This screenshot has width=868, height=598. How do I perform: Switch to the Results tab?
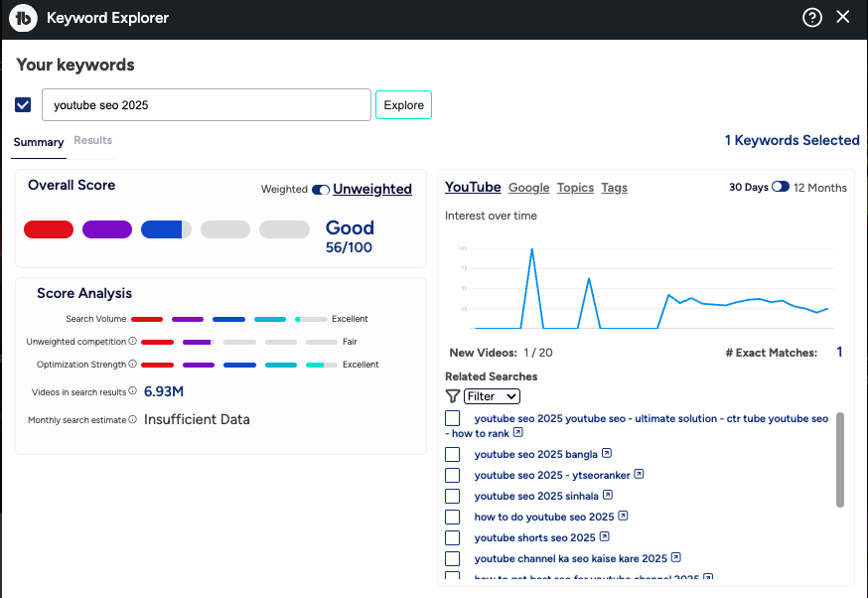click(93, 140)
